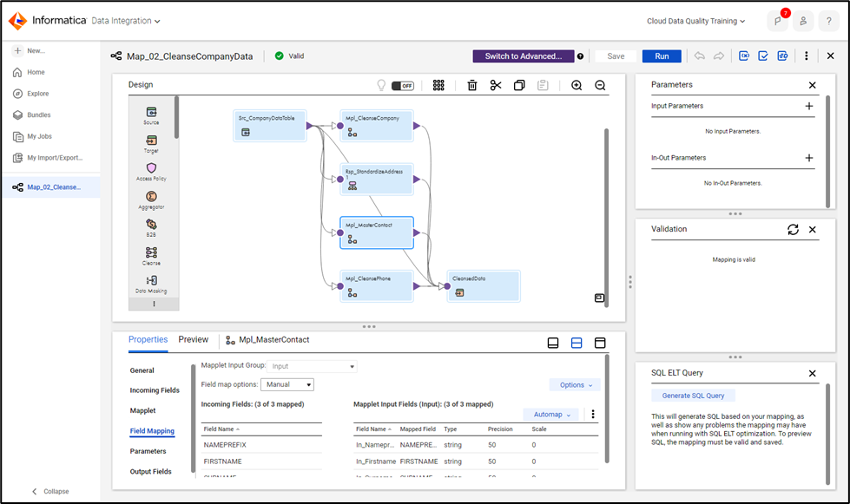Click the Run button

[x=662, y=56]
